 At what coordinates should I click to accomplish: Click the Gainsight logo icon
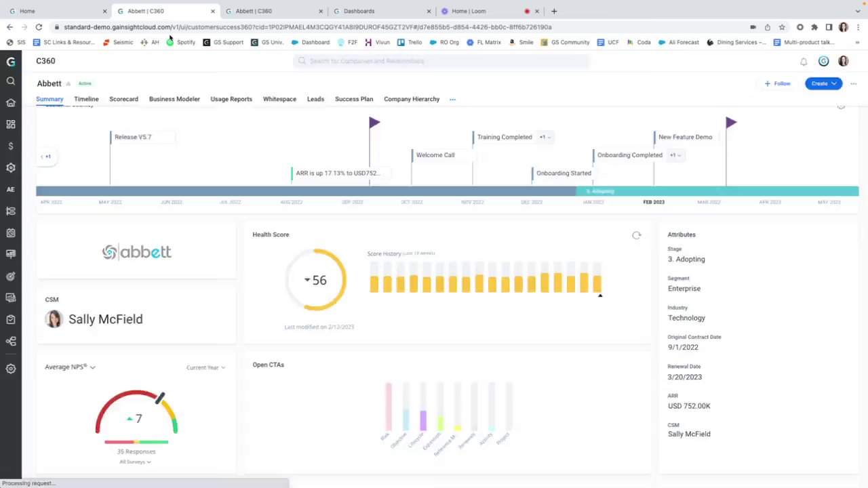point(11,61)
